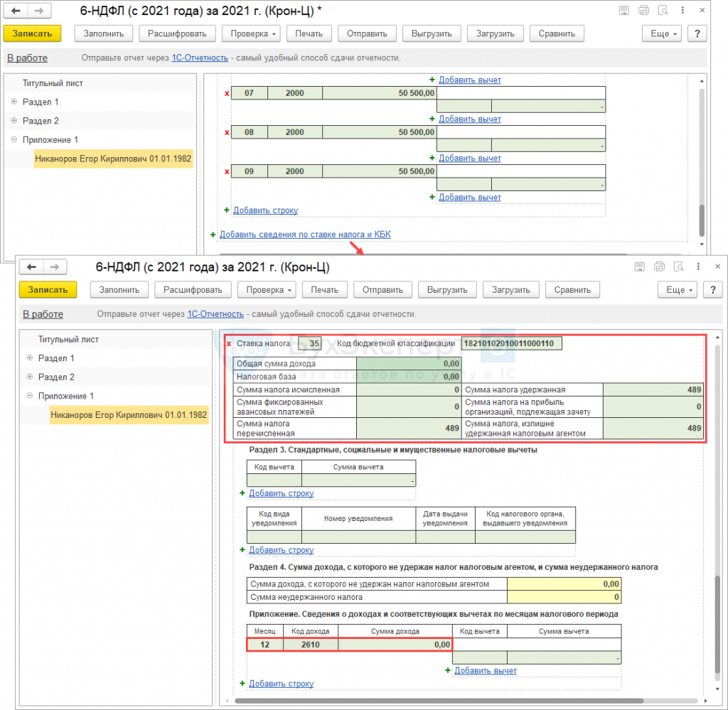
Task: Open print preview icon in lower window title bar
Action: 679,267
